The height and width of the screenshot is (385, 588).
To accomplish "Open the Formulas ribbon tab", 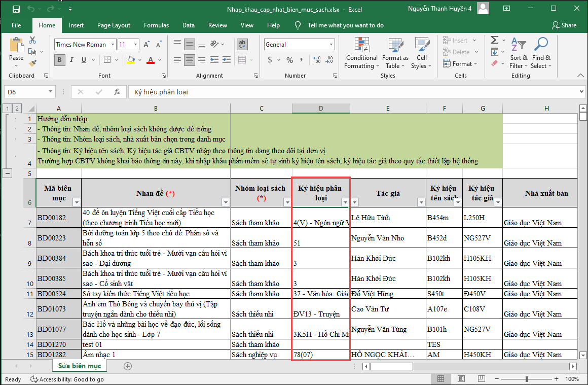I will pos(156,25).
